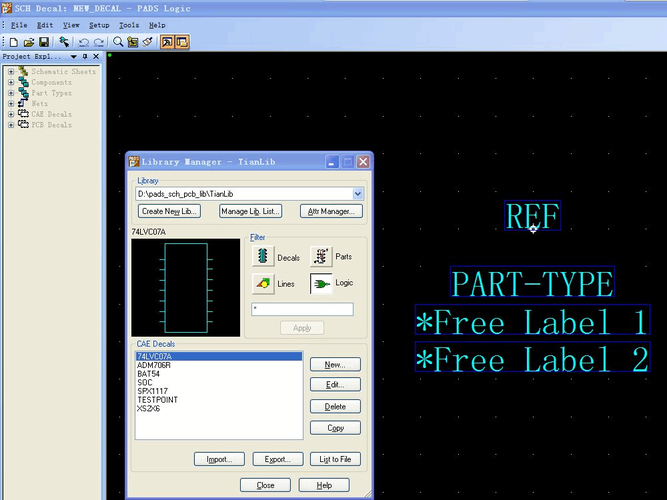Open the View menu

click(71, 25)
